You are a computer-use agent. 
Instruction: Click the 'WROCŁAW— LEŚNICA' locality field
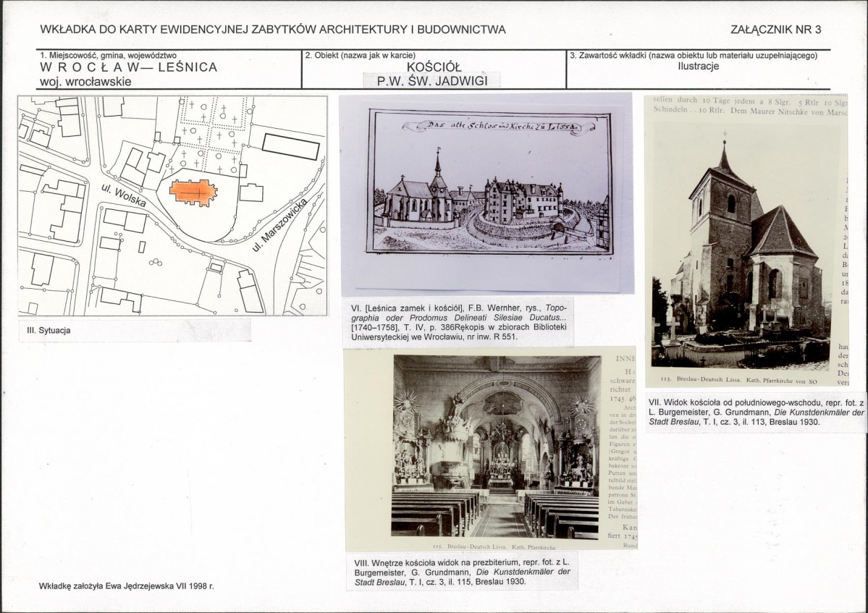129,67
